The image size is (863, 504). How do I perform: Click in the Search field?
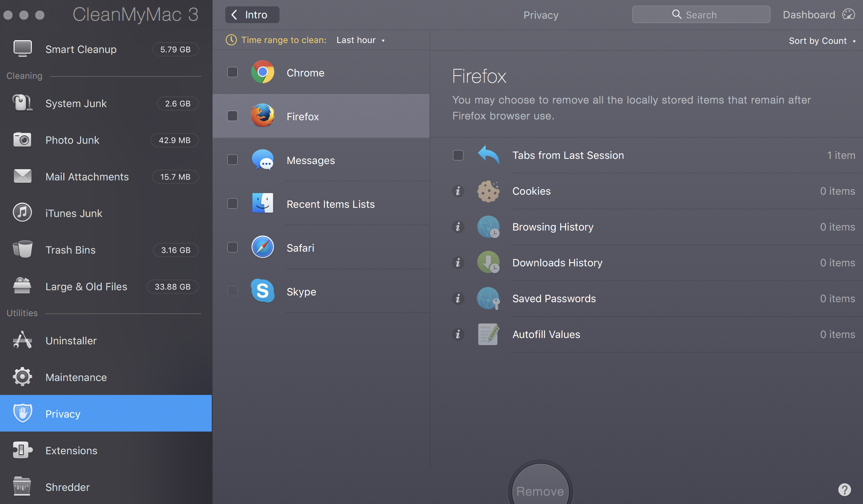(701, 15)
